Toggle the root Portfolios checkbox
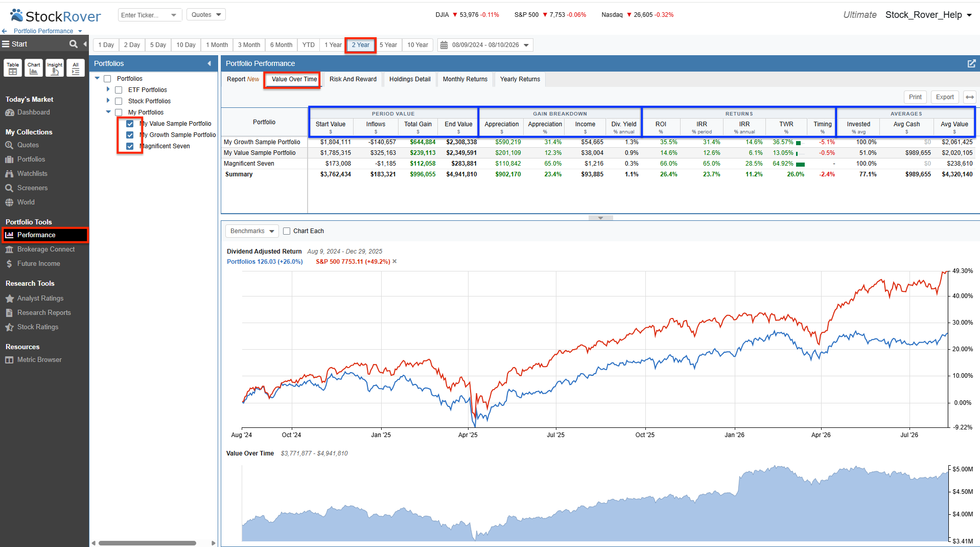Image resolution: width=980 pixels, height=547 pixels. [107, 79]
